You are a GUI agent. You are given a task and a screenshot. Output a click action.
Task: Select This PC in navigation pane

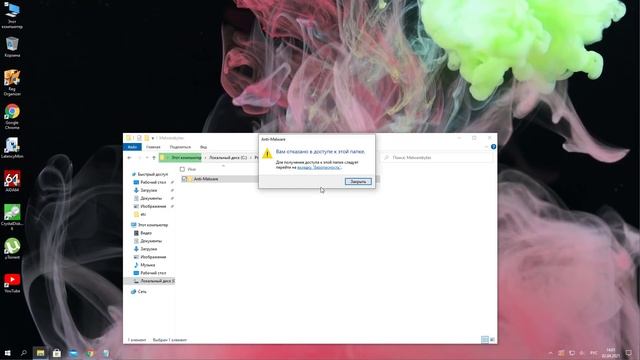[x=149, y=225]
